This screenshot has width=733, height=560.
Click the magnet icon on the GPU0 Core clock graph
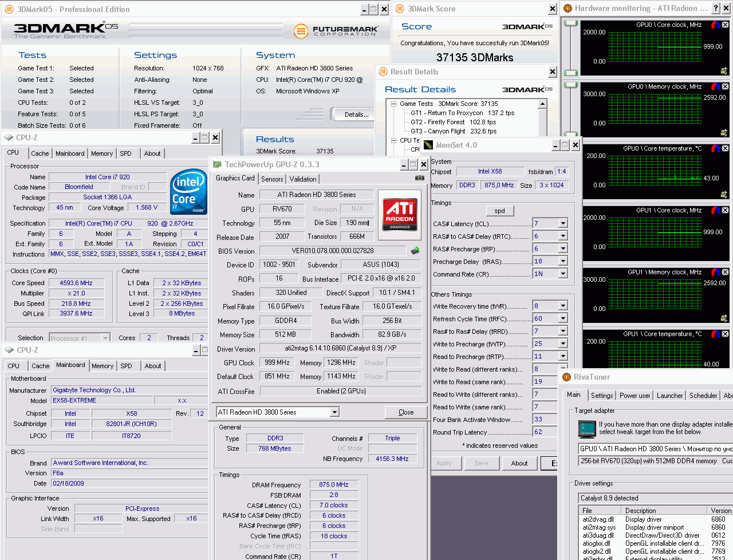(x=715, y=25)
